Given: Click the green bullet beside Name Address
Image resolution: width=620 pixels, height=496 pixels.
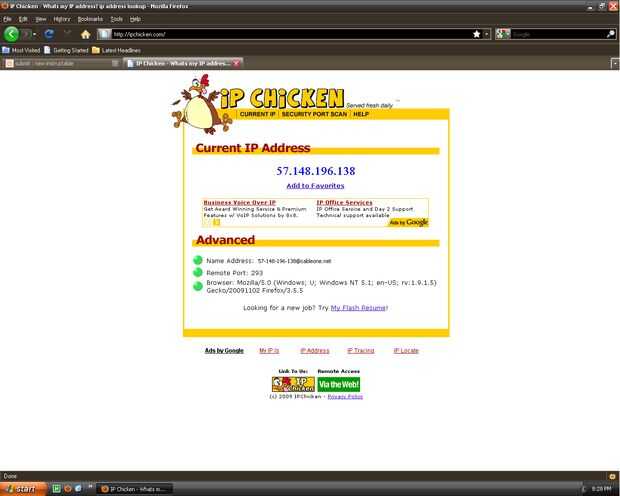Looking at the screenshot, I should [198, 260].
